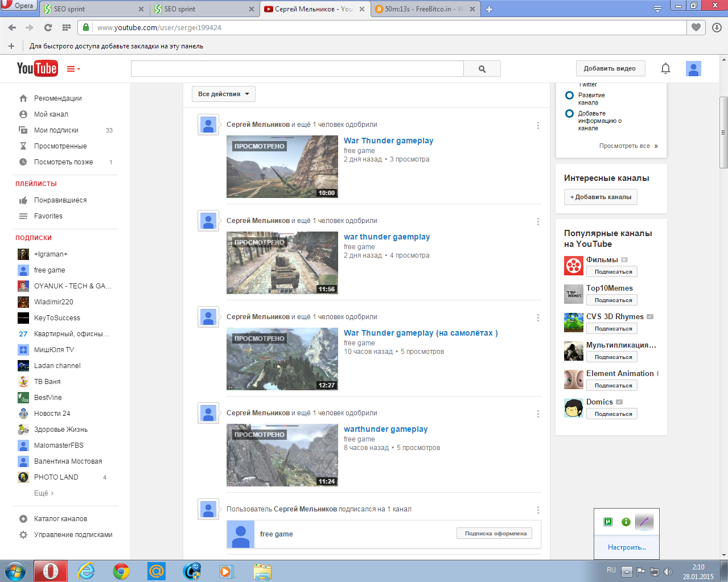Viewport: 728px width, 582px height.
Task: Open the user avatar in the header
Action: (x=693, y=69)
